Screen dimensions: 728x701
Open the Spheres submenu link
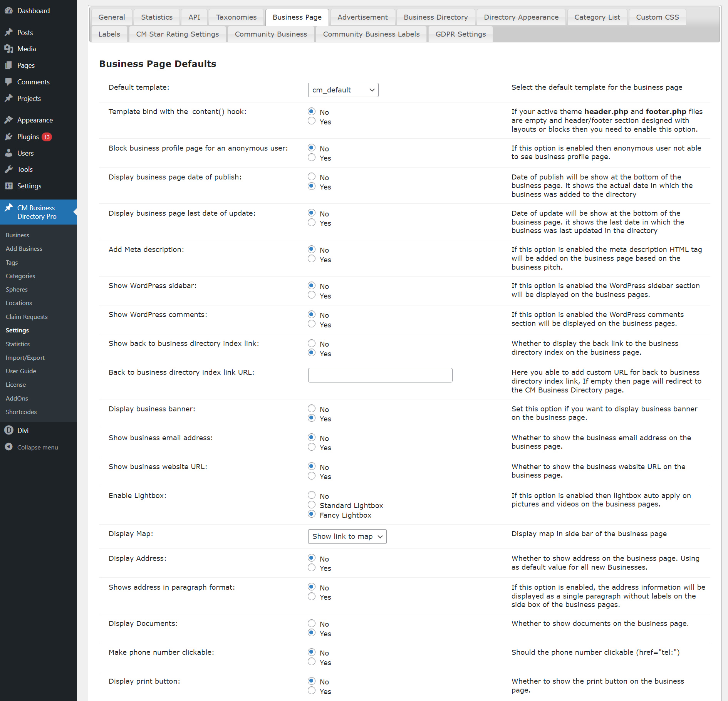click(17, 289)
